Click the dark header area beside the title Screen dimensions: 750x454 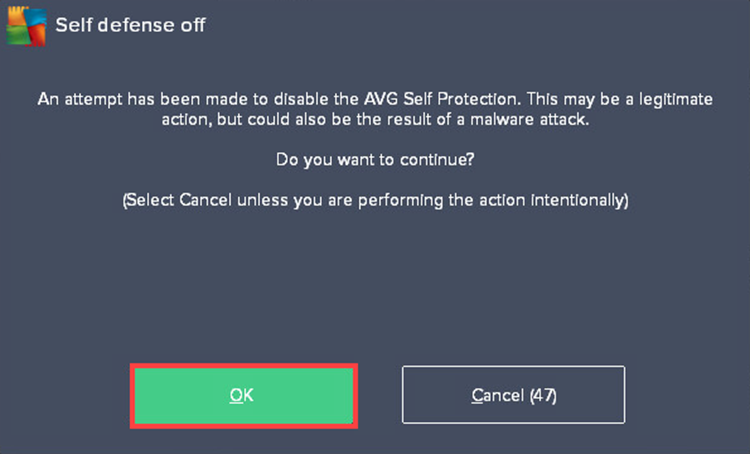[478, 25]
